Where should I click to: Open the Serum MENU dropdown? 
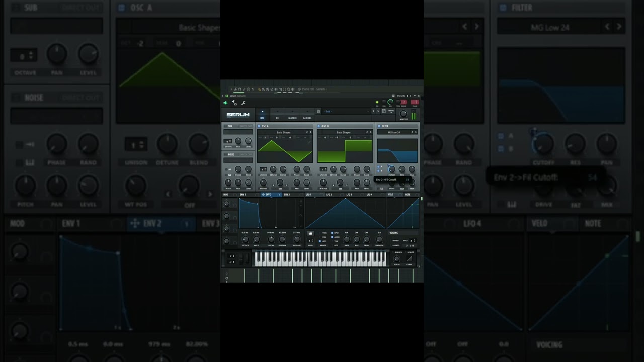391,111
